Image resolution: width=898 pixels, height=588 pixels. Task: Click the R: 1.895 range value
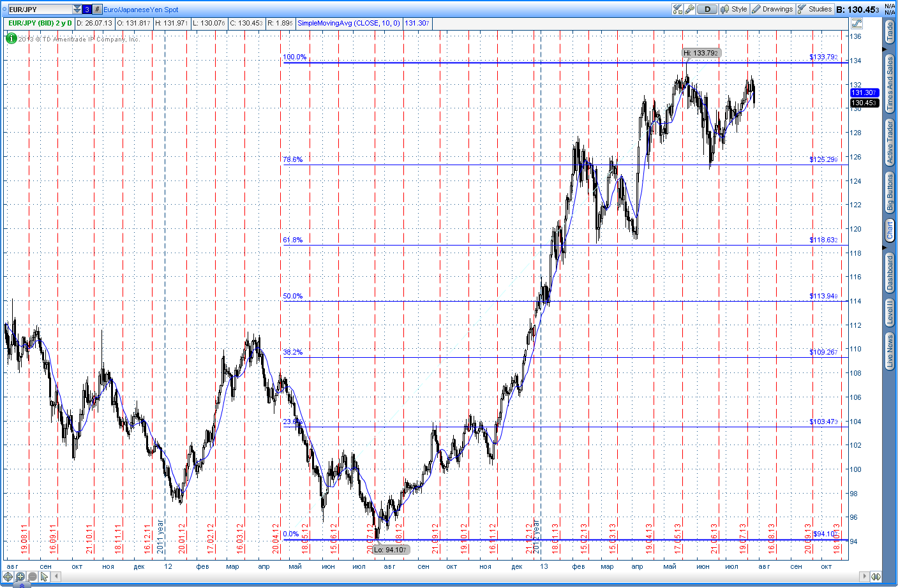pyautogui.click(x=280, y=23)
